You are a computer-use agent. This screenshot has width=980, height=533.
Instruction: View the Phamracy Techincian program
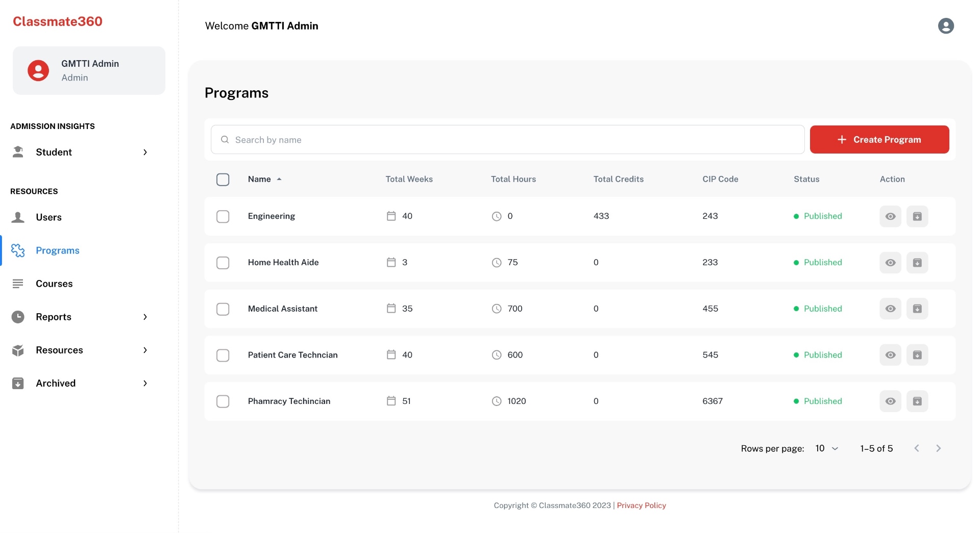[x=890, y=401]
